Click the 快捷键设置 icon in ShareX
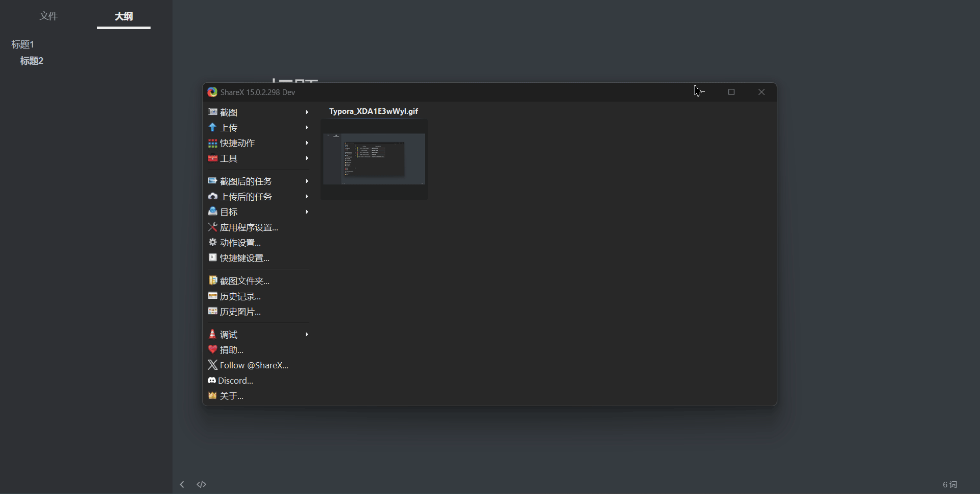 click(212, 257)
